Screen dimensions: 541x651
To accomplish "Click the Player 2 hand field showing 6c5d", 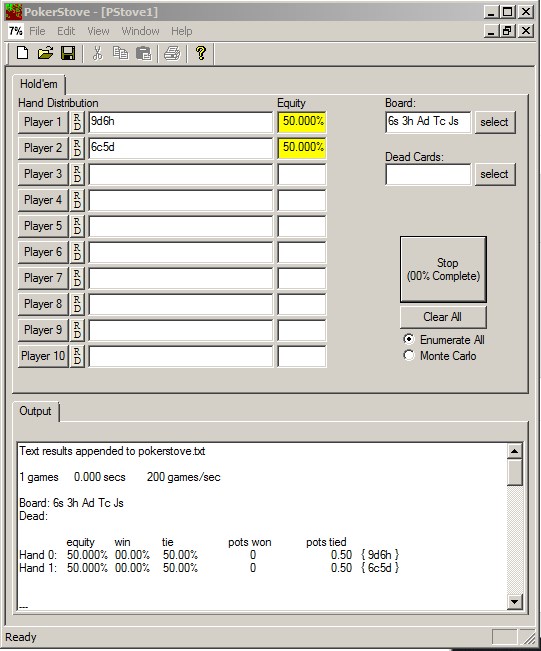I will point(181,148).
